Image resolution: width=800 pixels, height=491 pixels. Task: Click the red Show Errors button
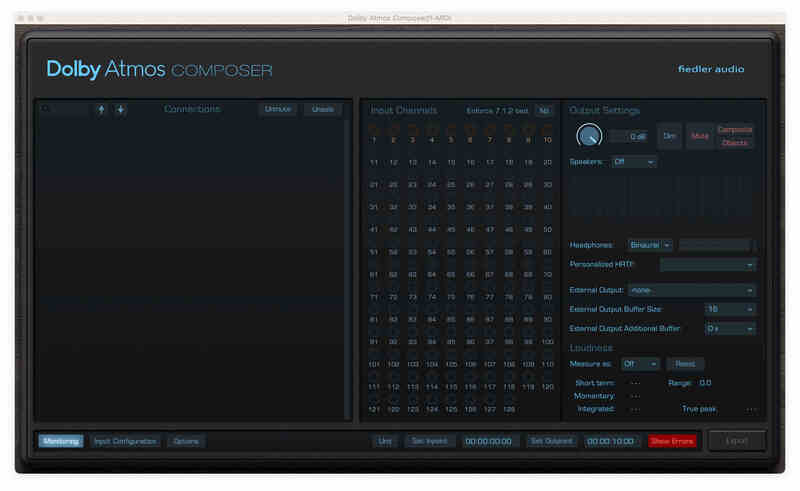pyautogui.click(x=672, y=441)
